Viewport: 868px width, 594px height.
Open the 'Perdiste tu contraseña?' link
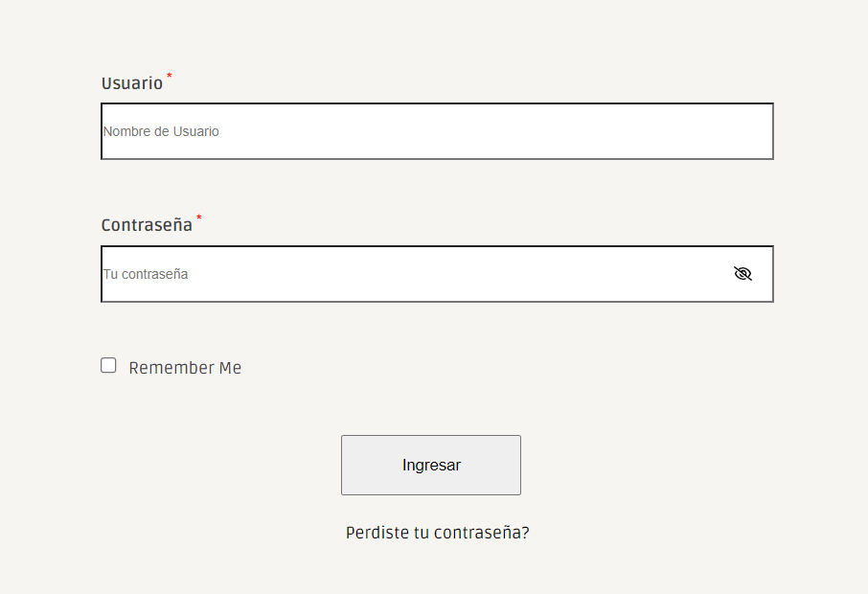[x=437, y=533]
